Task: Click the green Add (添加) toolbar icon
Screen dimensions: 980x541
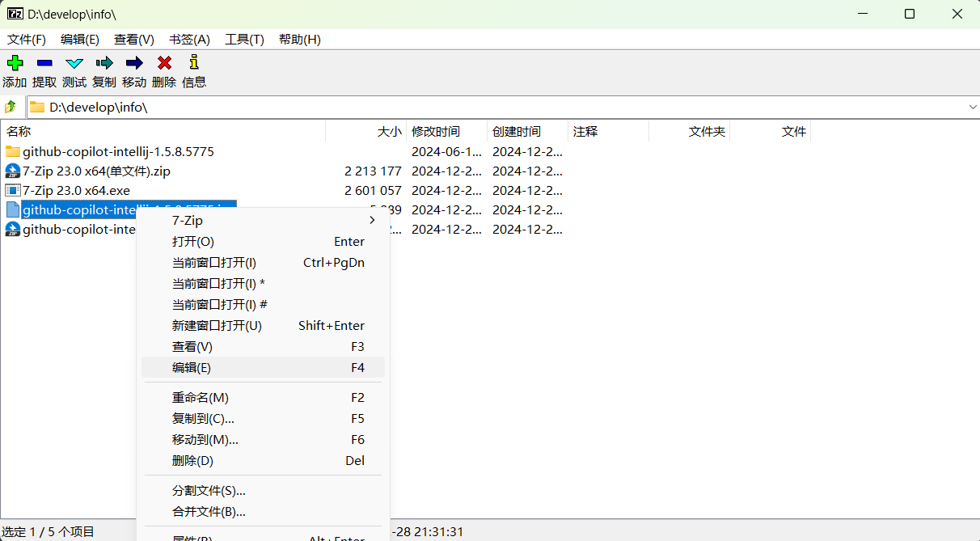Action: tap(15, 62)
